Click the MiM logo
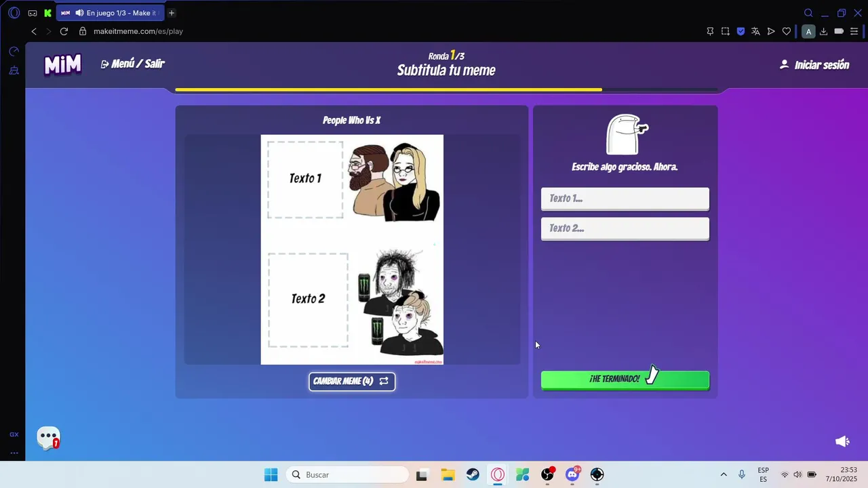This screenshot has height=488, width=868. coord(62,65)
